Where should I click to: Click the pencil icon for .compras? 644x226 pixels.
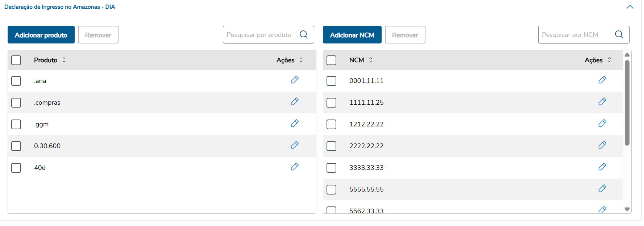(295, 102)
